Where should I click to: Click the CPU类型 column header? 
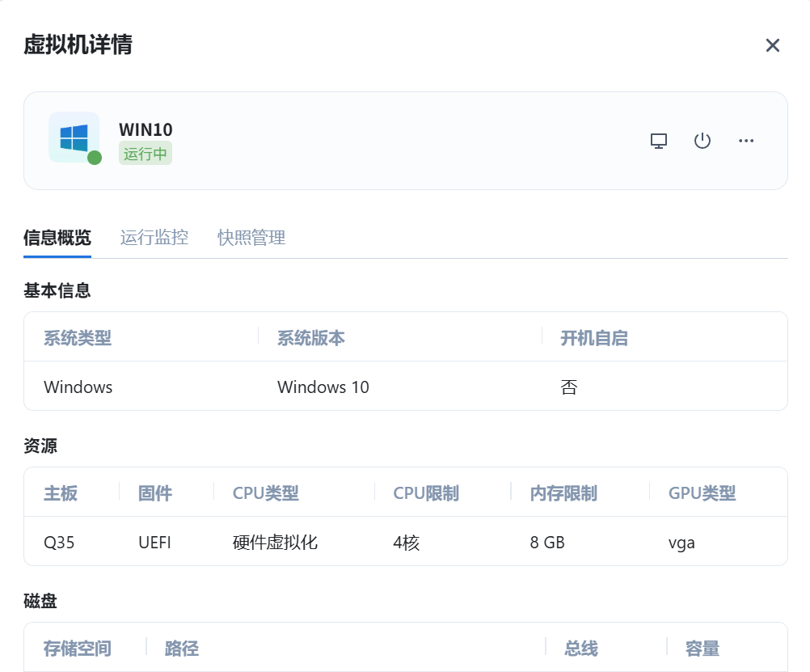pyautogui.click(x=265, y=493)
